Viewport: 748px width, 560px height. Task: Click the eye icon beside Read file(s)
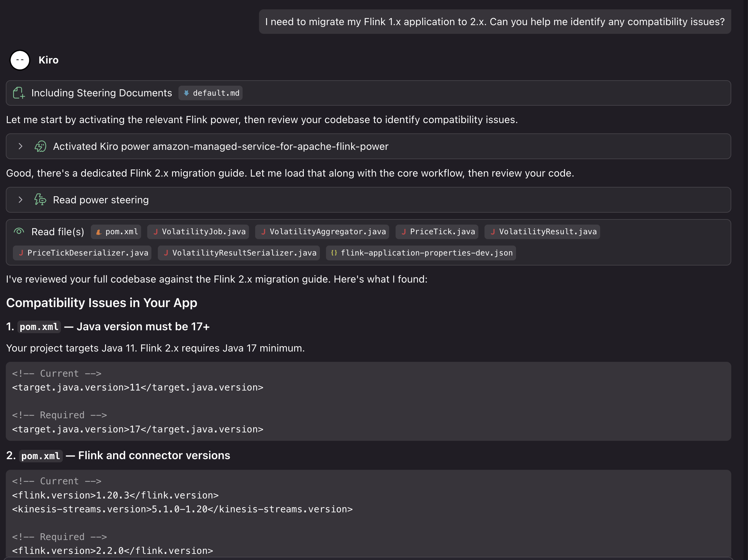(19, 232)
